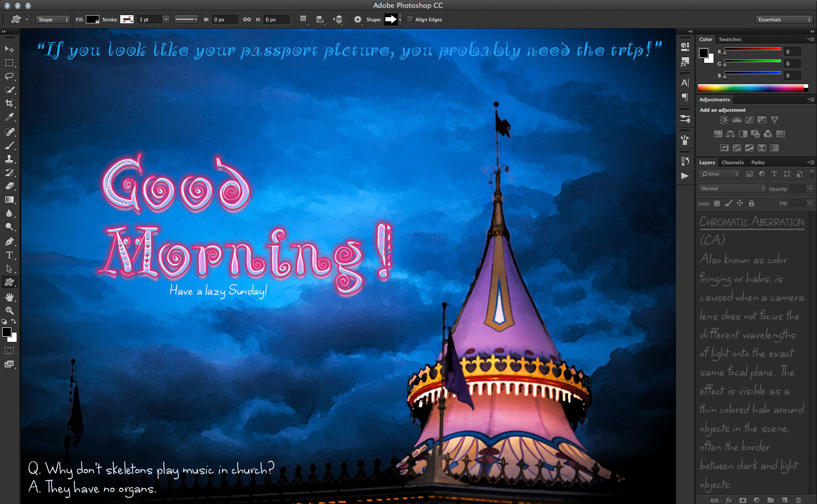Toggle link between width and height

(x=247, y=20)
